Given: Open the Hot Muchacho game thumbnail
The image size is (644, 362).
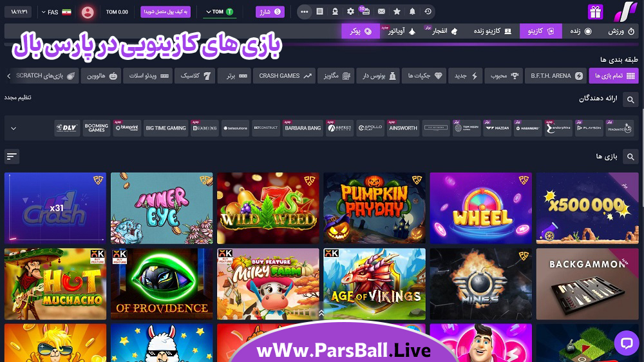Looking at the screenshot, I should tap(55, 284).
